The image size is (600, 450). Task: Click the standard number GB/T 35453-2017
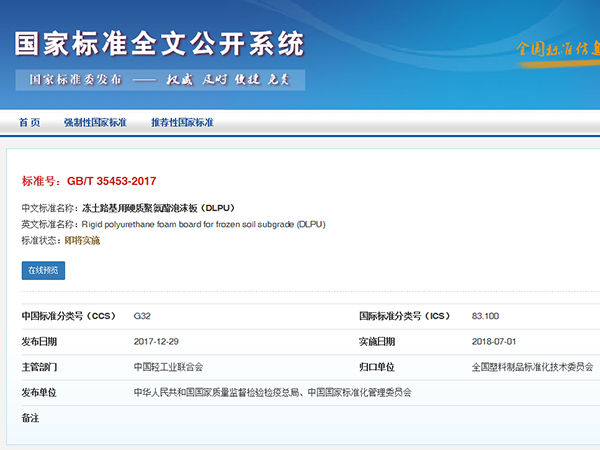click(x=111, y=181)
